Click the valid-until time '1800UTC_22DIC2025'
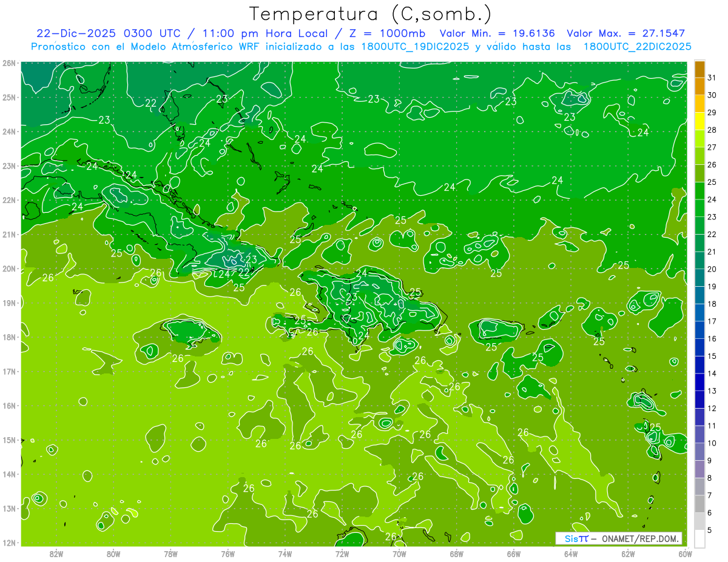 637,47
